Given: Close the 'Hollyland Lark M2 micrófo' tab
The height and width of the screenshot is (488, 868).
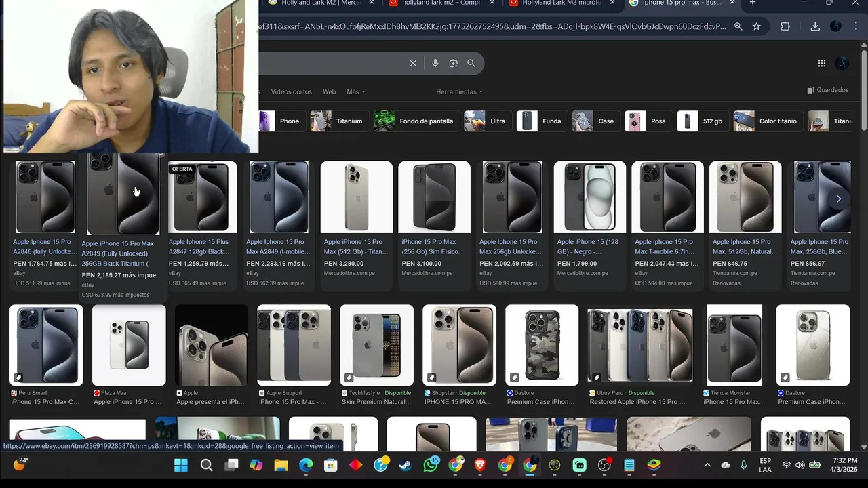Looking at the screenshot, I should tap(612, 3).
